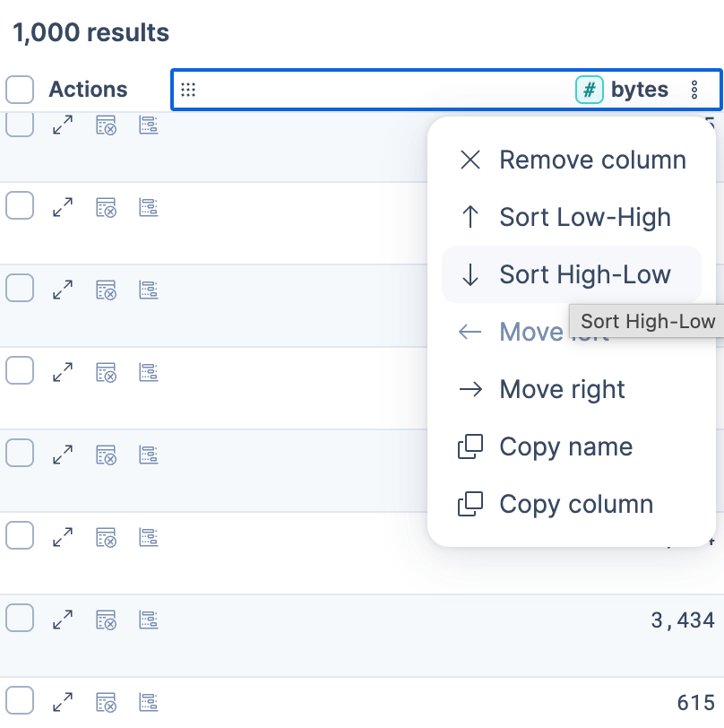Click the waterfall chart icon in third row
The image size is (724, 728).
coord(149,290)
